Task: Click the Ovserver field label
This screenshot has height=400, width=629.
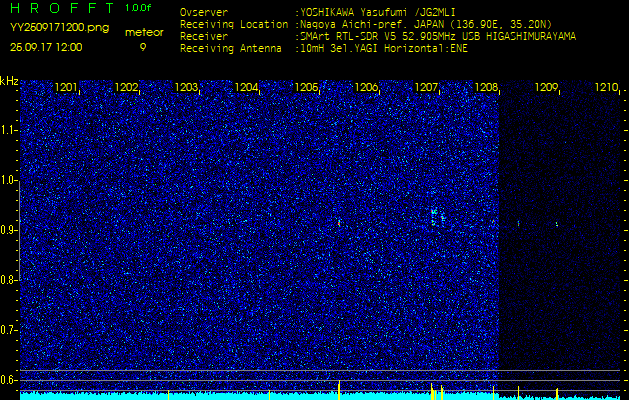Action: [204, 12]
